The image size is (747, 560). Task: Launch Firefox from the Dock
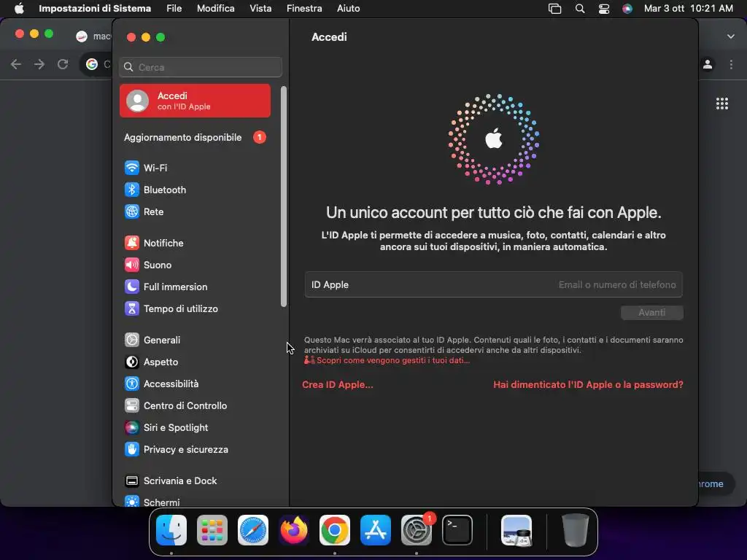pos(293,530)
